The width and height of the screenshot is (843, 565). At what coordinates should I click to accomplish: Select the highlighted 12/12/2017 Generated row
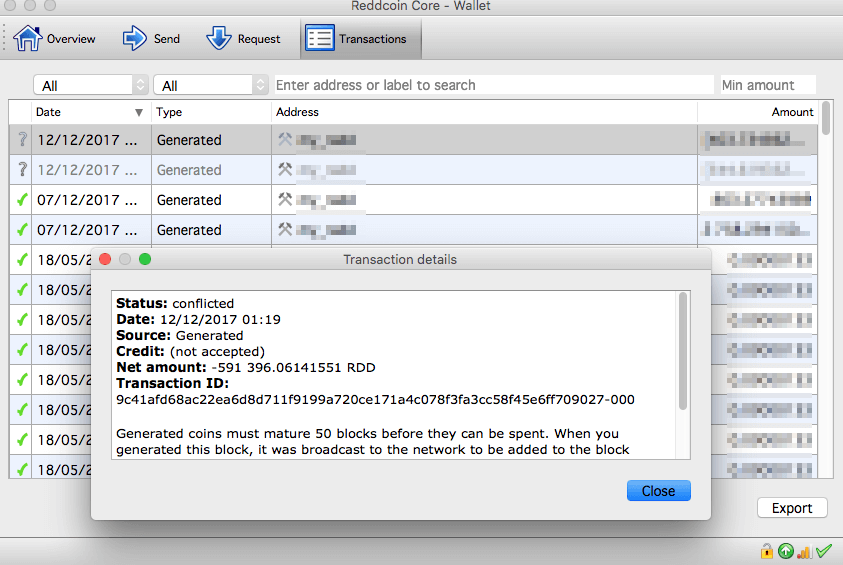pos(413,140)
